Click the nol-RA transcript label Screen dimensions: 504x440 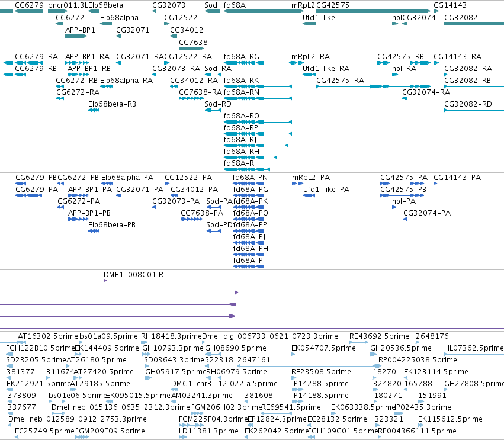click(404, 69)
